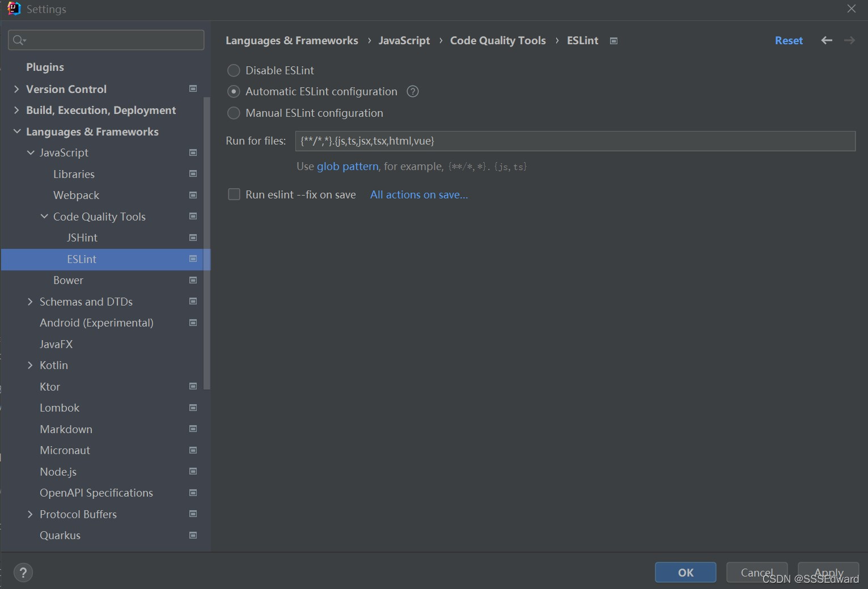Collapse the Code Quality Tools node
The width and height of the screenshot is (868, 589).
click(x=44, y=217)
